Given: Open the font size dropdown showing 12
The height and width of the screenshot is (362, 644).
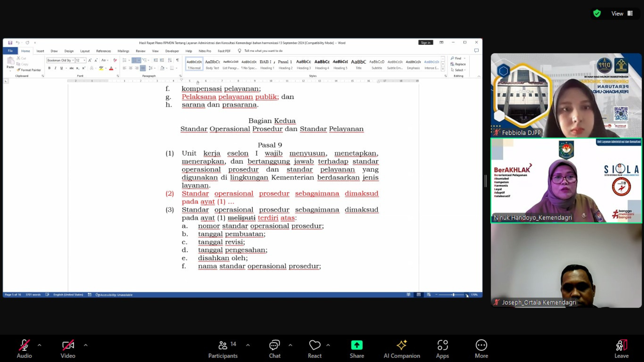Looking at the screenshot, I should pyautogui.click(x=84, y=60).
